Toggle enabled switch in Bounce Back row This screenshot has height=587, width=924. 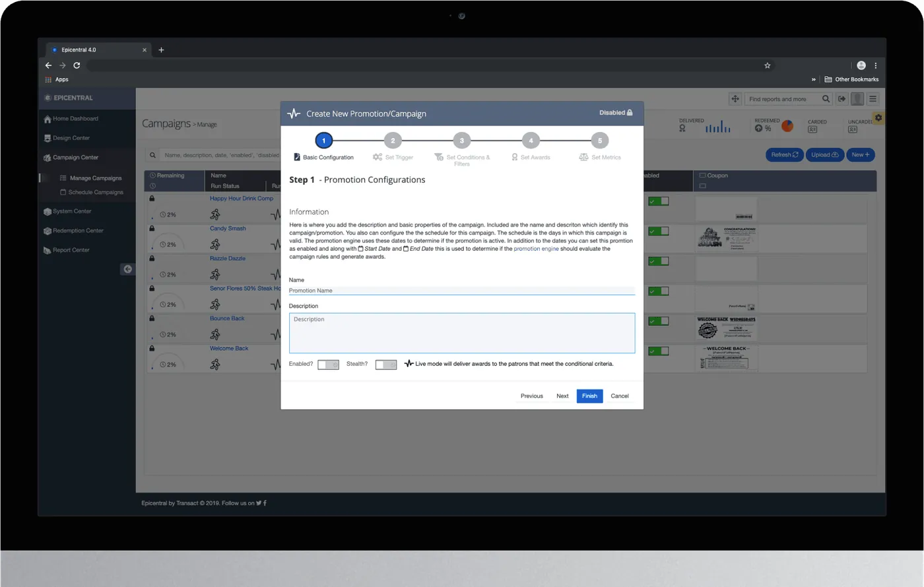(x=659, y=321)
